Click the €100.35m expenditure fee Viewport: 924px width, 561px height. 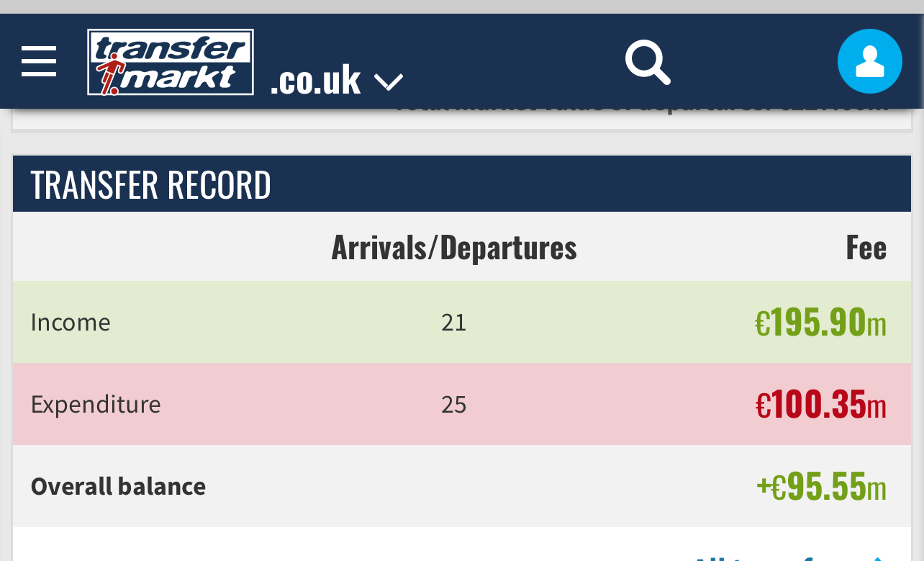click(x=820, y=404)
